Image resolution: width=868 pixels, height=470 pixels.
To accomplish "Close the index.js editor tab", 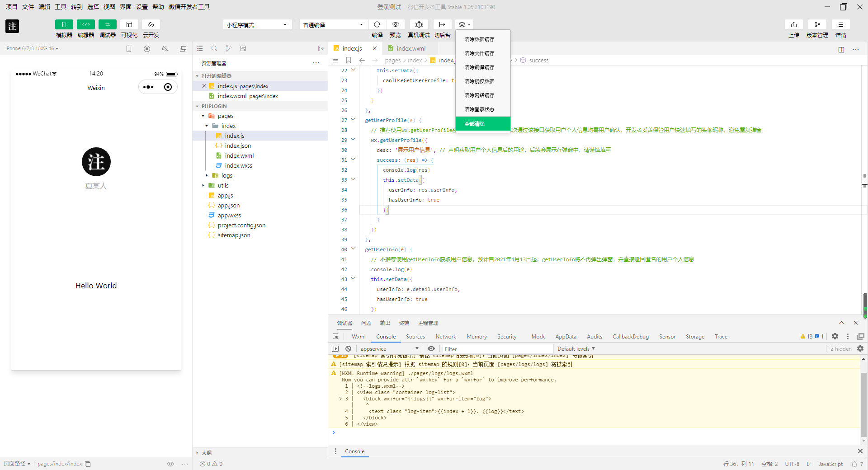I will tap(375, 48).
